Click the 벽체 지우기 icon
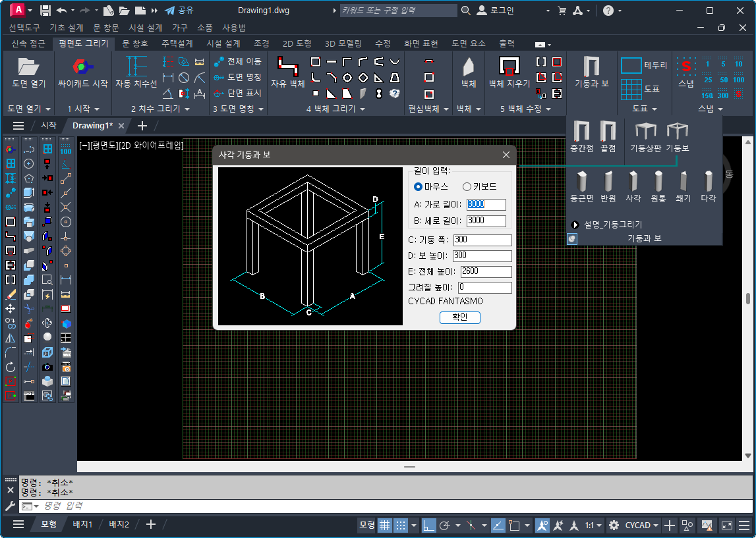Image resolution: width=756 pixels, height=538 pixels. pyautogui.click(x=509, y=67)
